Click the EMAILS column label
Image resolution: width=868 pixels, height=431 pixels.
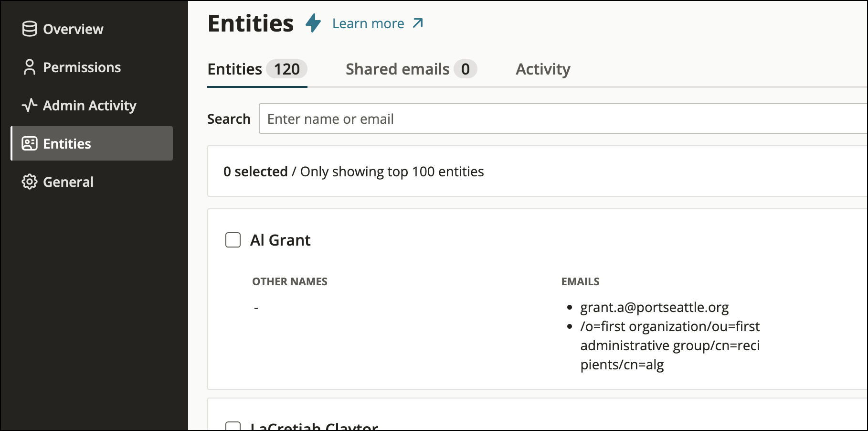pos(580,281)
